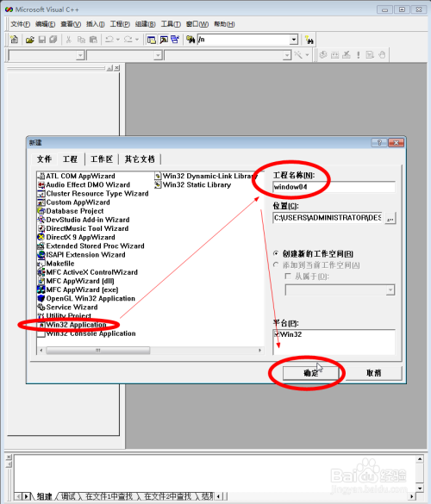
Task: Click the Redo arrow icon
Action: [128, 40]
